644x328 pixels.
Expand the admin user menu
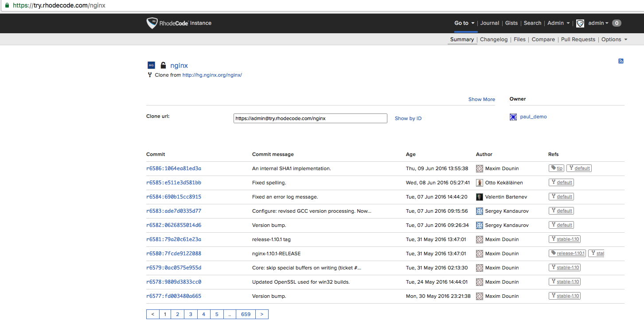click(598, 23)
